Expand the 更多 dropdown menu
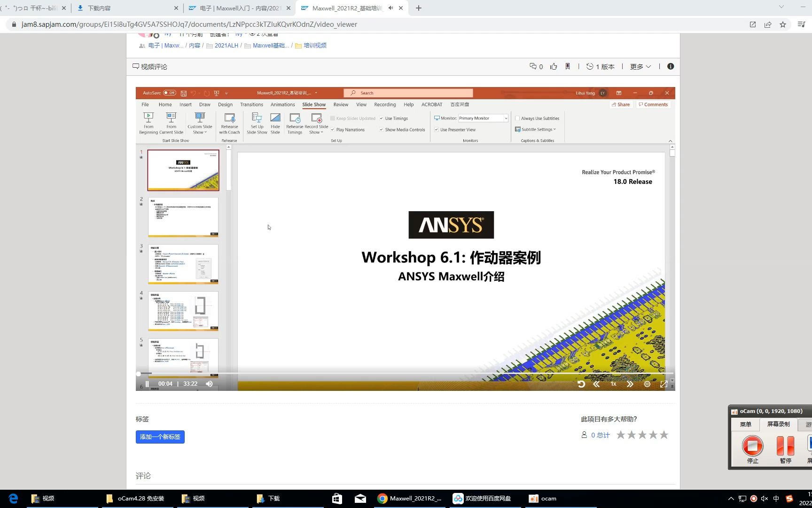Image resolution: width=812 pixels, height=508 pixels. [640, 66]
